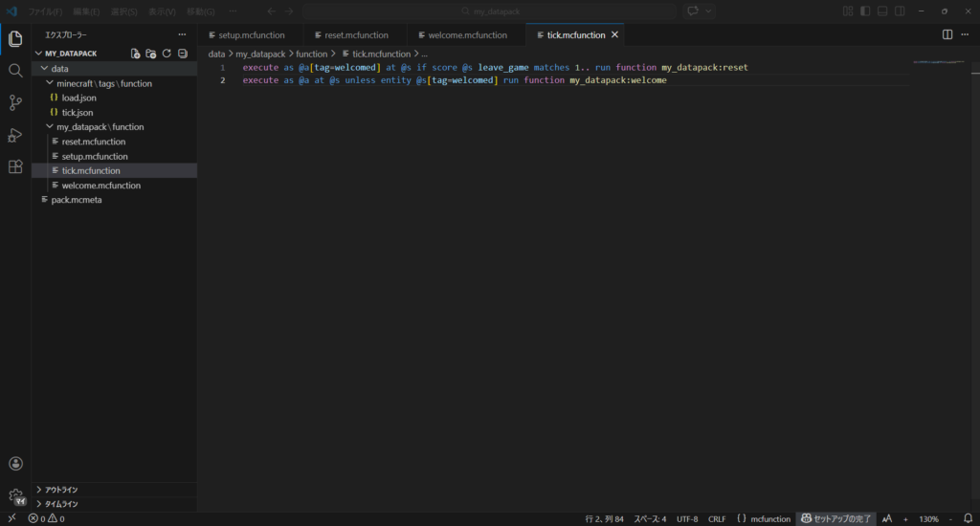Switch to the welcome.mcfunction tab
Screen dimensions: 980x526
[465, 34]
